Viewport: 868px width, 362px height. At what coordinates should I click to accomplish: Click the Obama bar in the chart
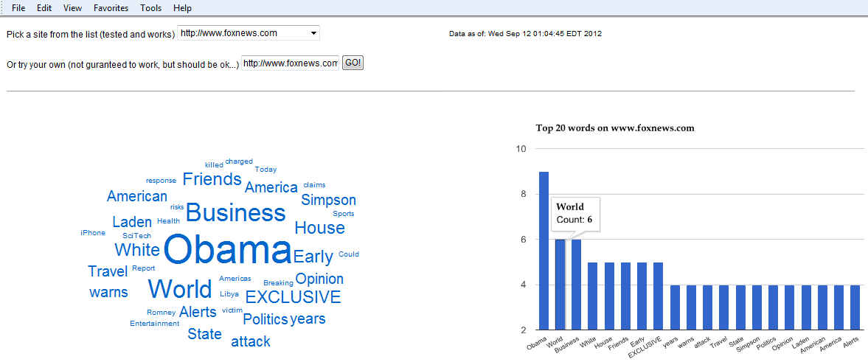pyautogui.click(x=544, y=251)
